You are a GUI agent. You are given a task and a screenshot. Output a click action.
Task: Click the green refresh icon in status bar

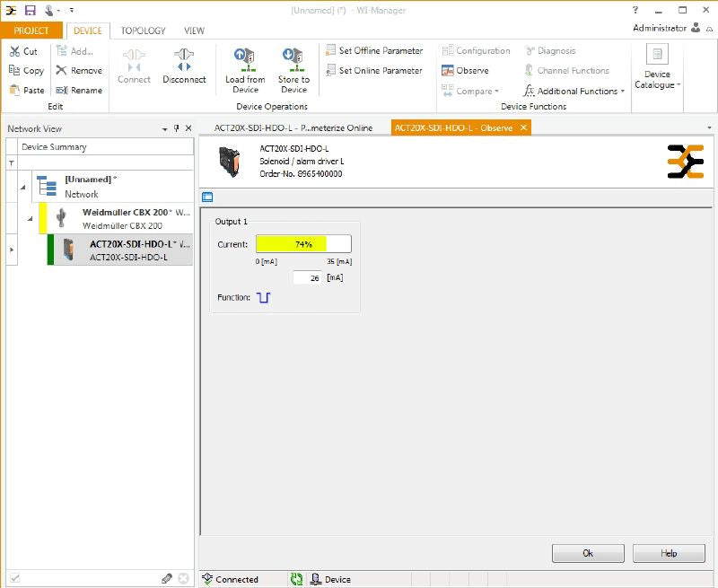[x=296, y=579]
